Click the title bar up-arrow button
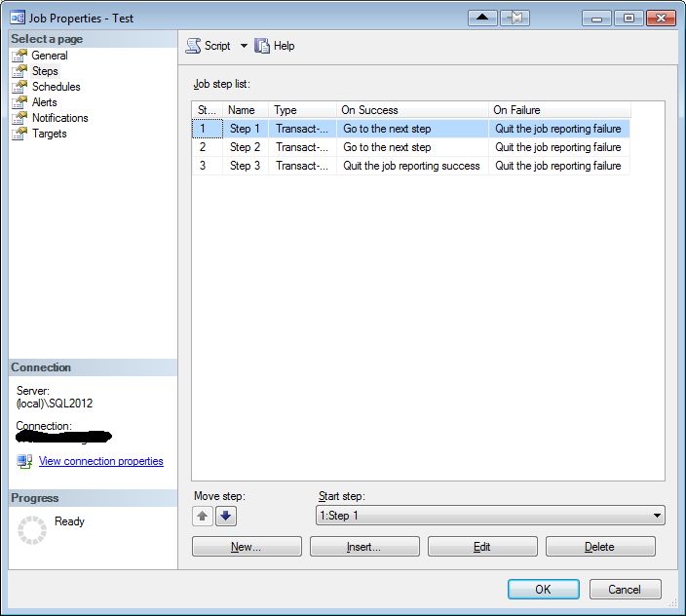This screenshot has height=616, width=686. 482,18
